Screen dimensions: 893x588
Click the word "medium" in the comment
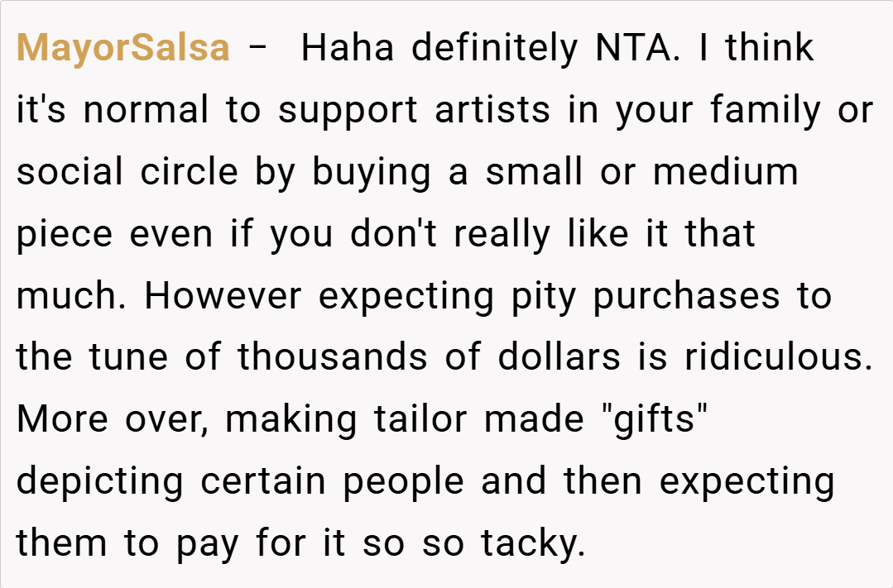click(726, 173)
